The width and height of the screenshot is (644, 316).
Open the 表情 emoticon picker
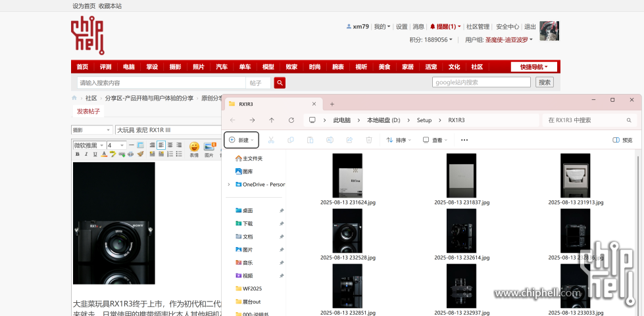click(x=194, y=149)
